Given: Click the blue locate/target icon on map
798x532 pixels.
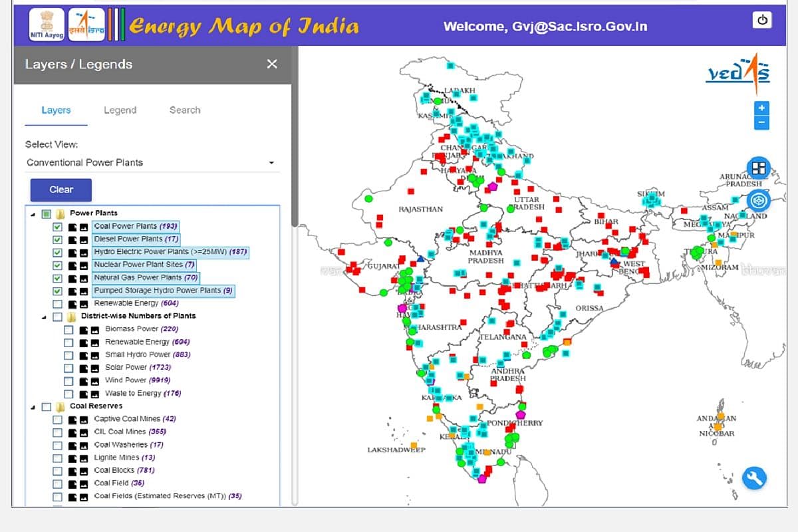Looking at the screenshot, I should point(758,198).
